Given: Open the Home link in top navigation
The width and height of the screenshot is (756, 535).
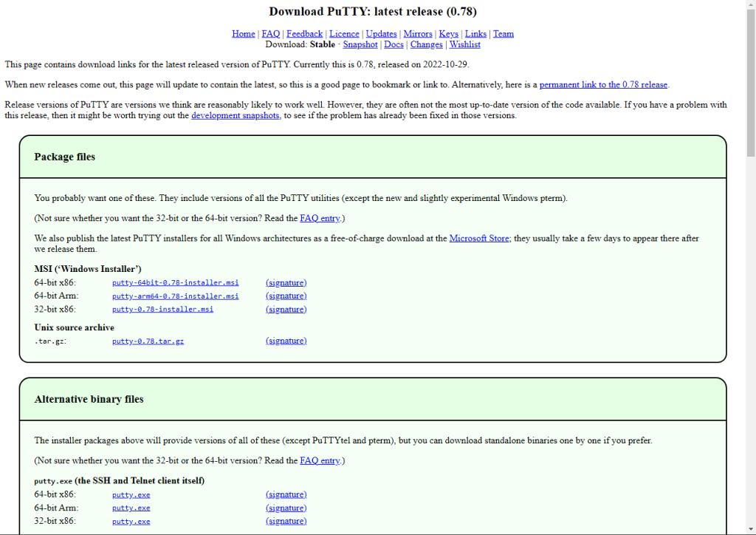Looking at the screenshot, I should click(x=244, y=34).
